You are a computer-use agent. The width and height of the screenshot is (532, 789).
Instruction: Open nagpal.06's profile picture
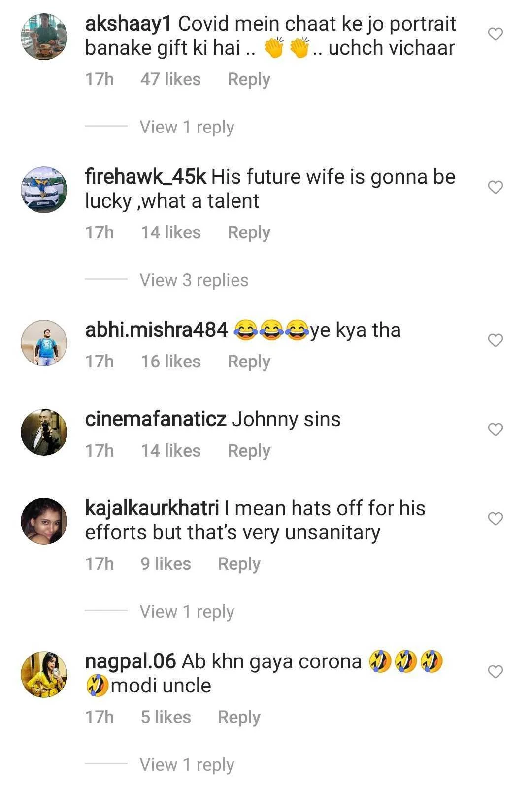(44, 674)
